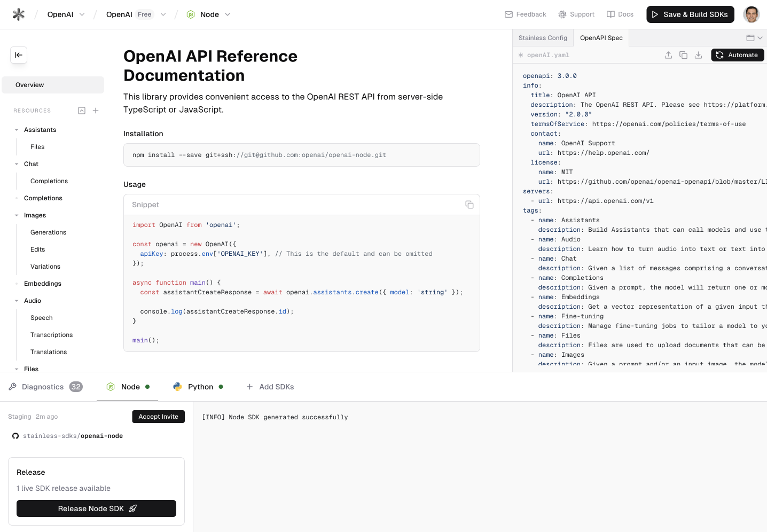
Task: Click Release Node SDK button
Action: 96,508
